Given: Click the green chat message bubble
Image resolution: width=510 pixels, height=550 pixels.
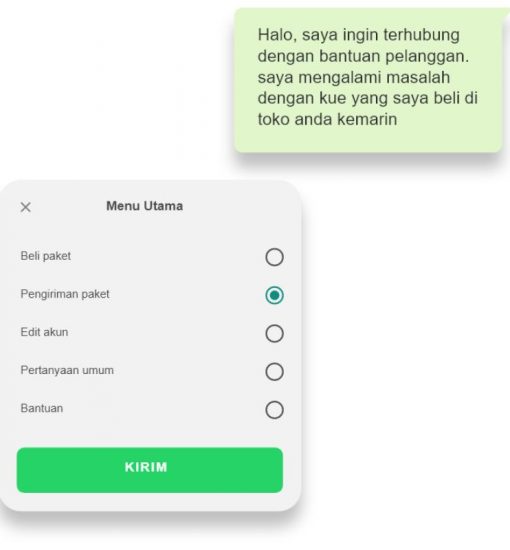Looking at the screenshot, I should coord(368,81).
